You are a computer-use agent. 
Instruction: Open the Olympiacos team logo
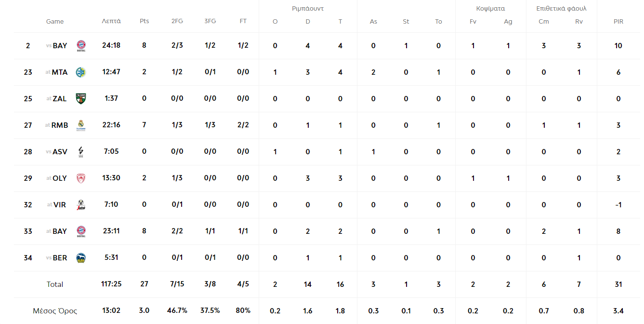pos(81,178)
